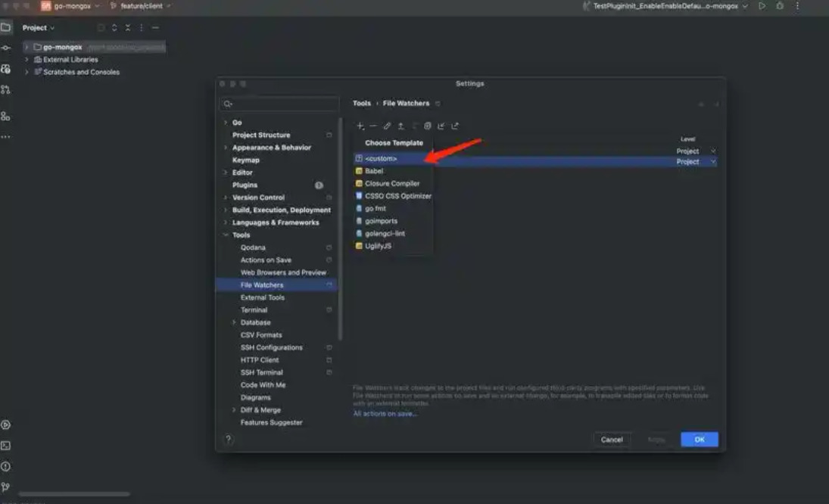Expand the External Libraries tree node
The image size is (829, 504).
coord(27,60)
